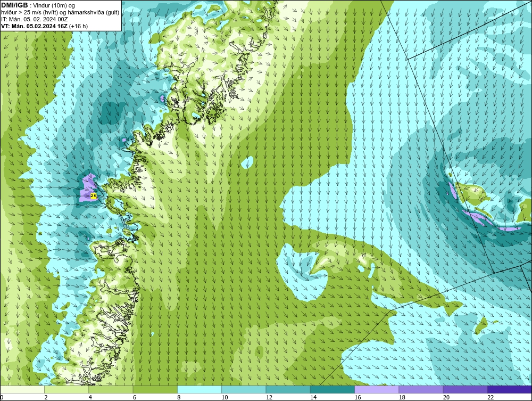Click the legend scale label '12'

pos(269,397)
